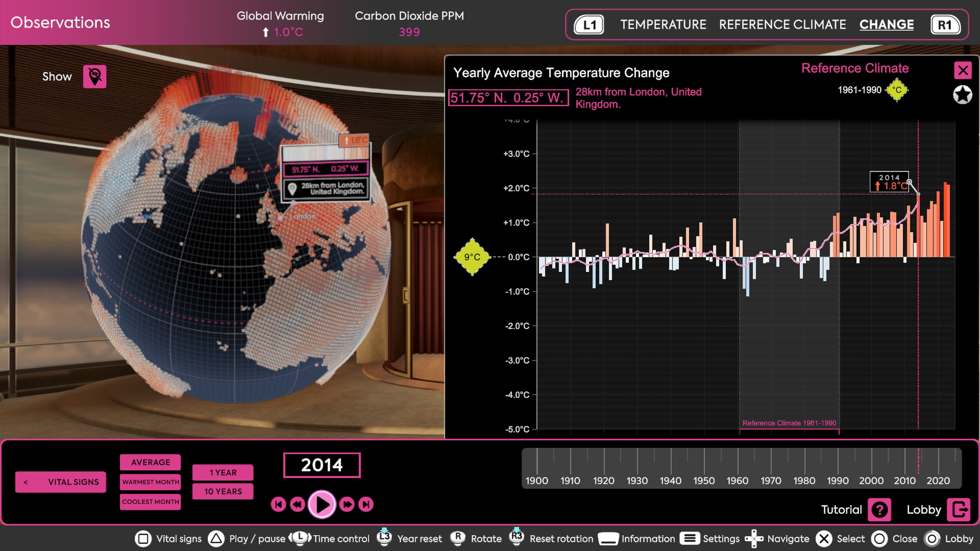980x551 pixels.
Task: Toggle the °C unit diamond badge
Action: point(897,90)
